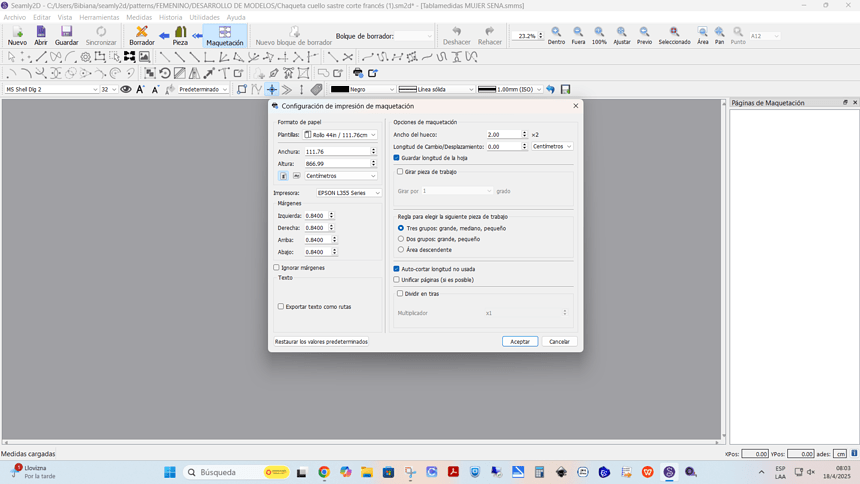Click the increase font size A icon
The height and width of the screenshot is (484, 860).
(x=140, y=89)
